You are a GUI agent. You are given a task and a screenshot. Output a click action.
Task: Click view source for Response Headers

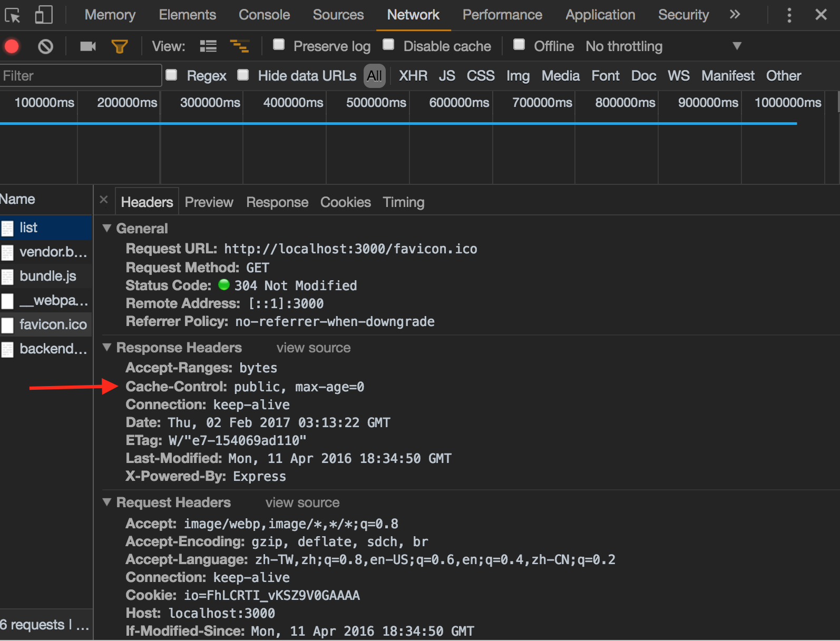(314, 348)
